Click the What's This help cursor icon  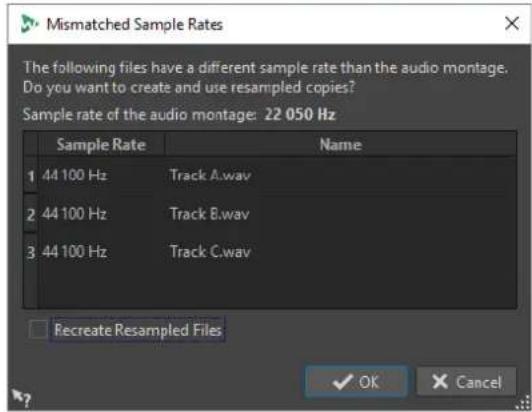pyautogui.click(x=21, y=398)
